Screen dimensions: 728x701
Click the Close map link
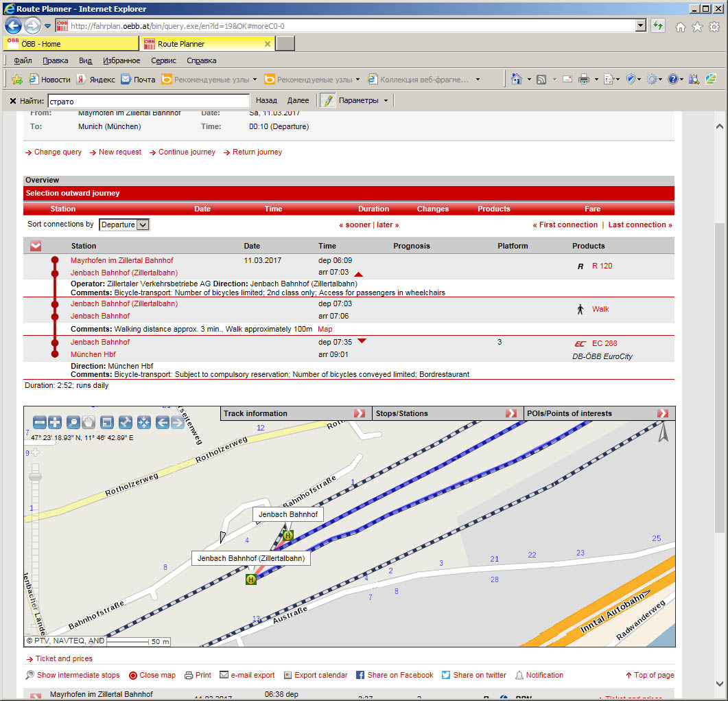coord(157,675)
